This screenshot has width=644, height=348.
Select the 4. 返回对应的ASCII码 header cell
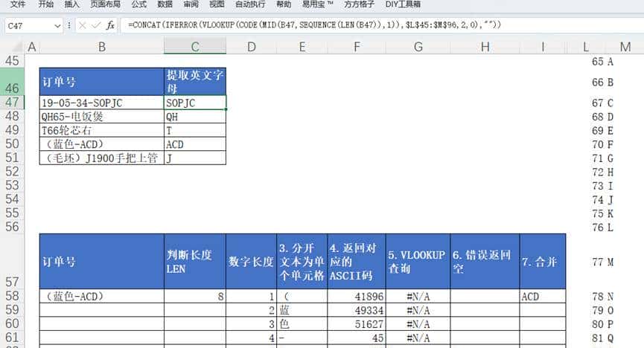coord(357,262)
